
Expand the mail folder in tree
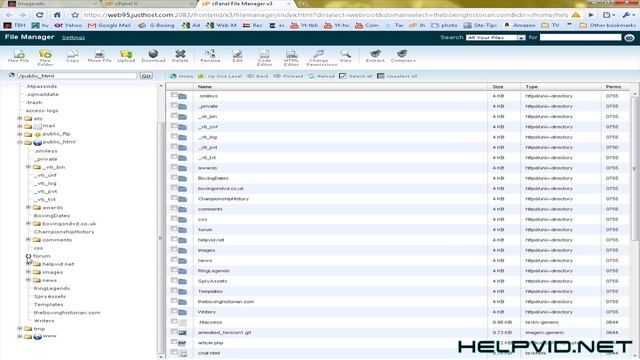click(x=20, y=126)
